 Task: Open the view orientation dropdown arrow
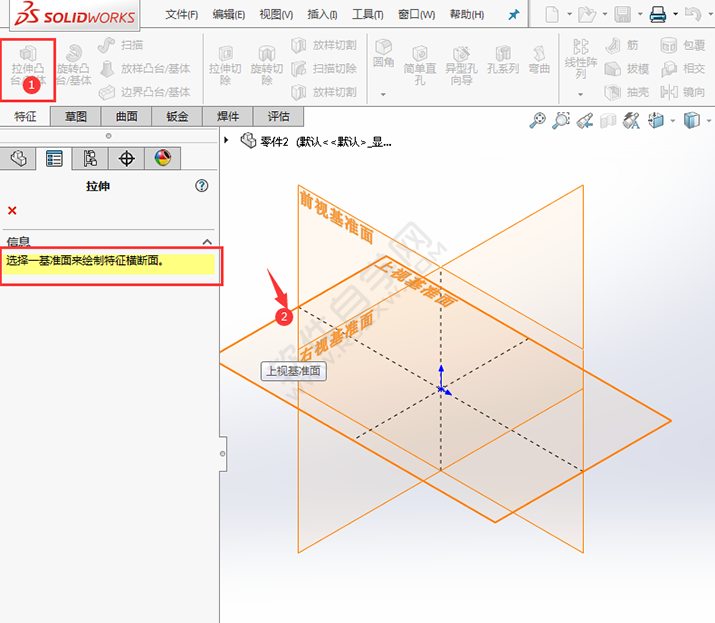[x=673, y=121]
